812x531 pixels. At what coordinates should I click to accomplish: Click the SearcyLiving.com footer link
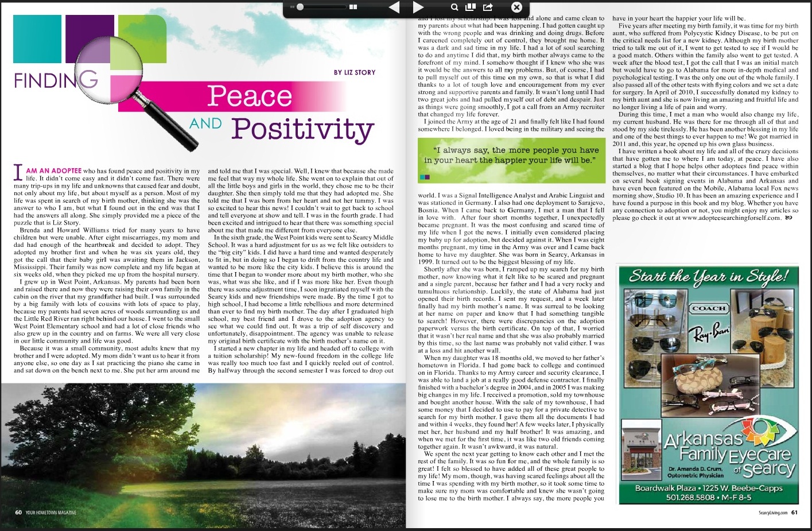tap(772, 513)
